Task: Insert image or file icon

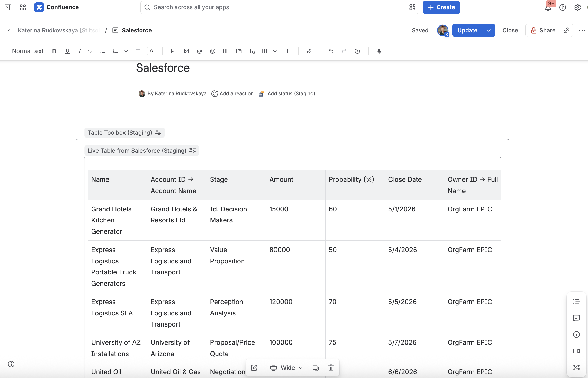Action: coord(186,51)
